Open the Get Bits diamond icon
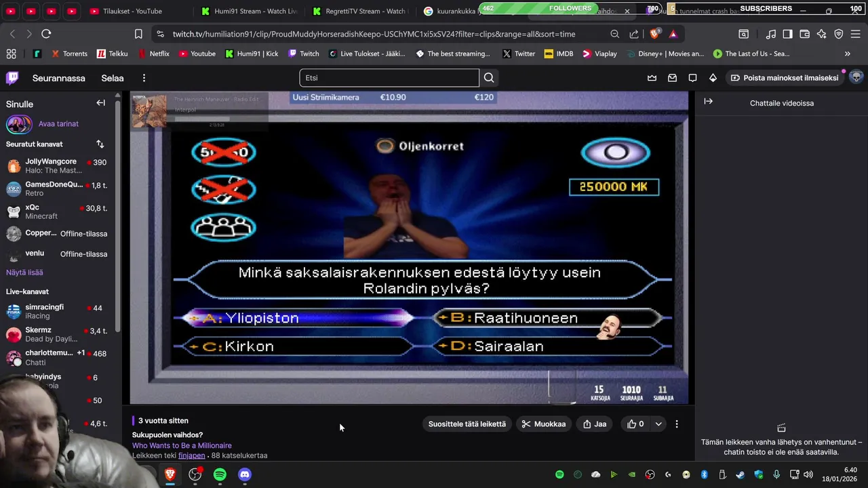 point(713,78)
